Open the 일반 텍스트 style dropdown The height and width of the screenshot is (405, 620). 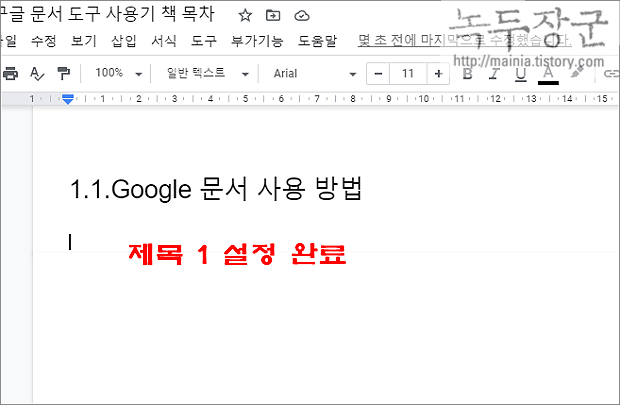(x=207, y=74)
